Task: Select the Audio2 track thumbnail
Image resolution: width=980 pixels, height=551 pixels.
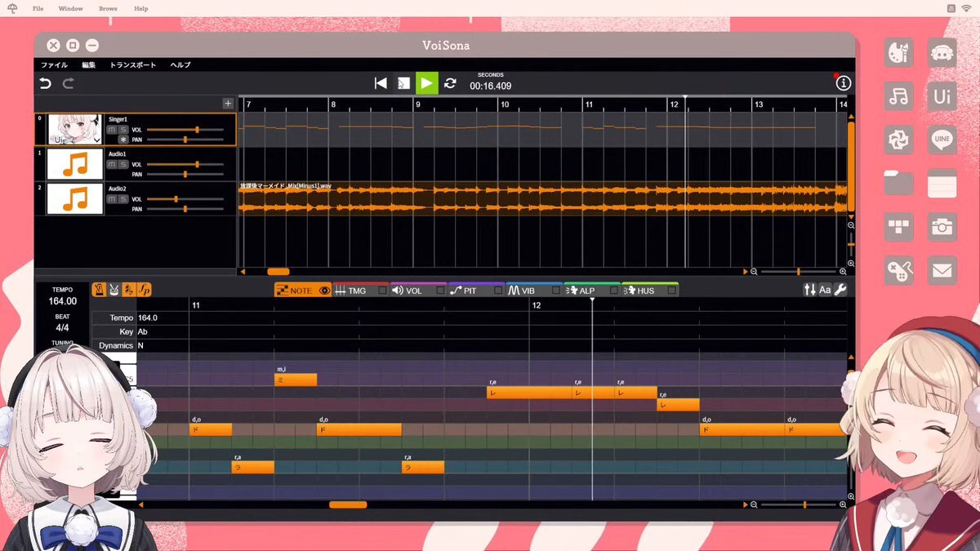Action: point(75,198)
